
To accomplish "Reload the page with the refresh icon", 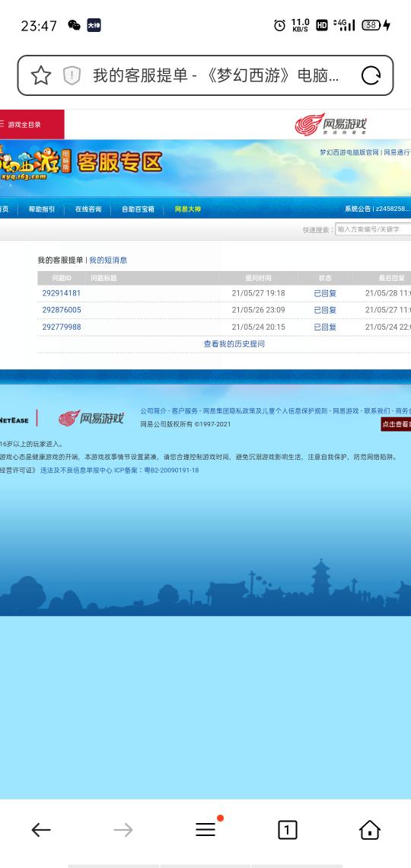I will coord(371,75).
